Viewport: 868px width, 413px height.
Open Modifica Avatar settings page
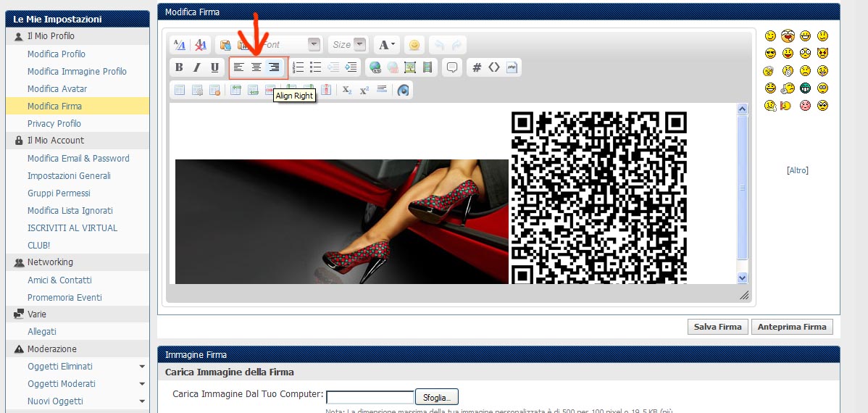click(x=57, y=88)
